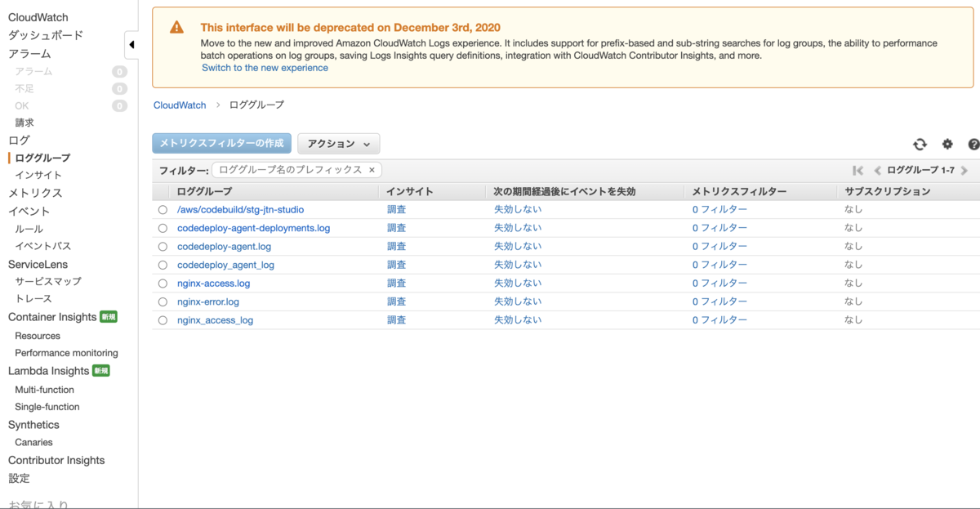Open Lambda Insights in the sidebar
Image resolution: width=980 pixels, height=509 pixels.
point(49,371)
